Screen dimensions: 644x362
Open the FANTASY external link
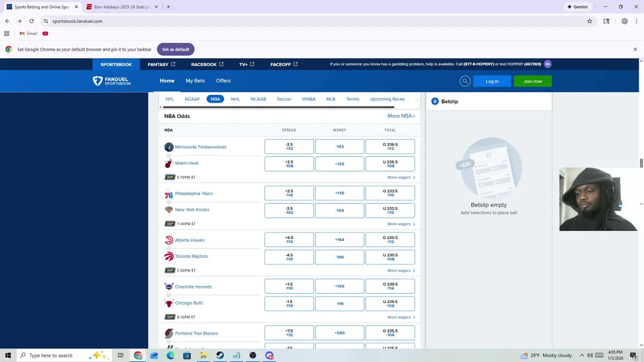[x=162, y=64]
